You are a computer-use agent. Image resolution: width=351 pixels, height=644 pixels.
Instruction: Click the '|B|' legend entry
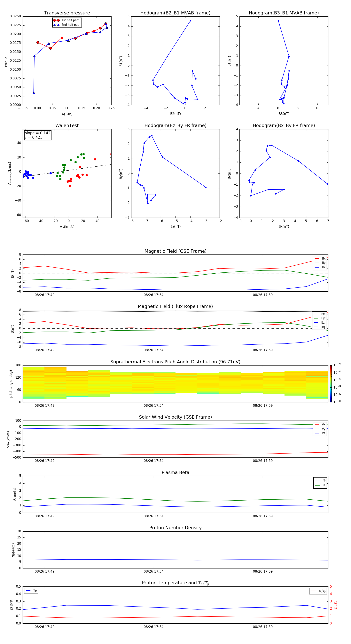[320, 327]
